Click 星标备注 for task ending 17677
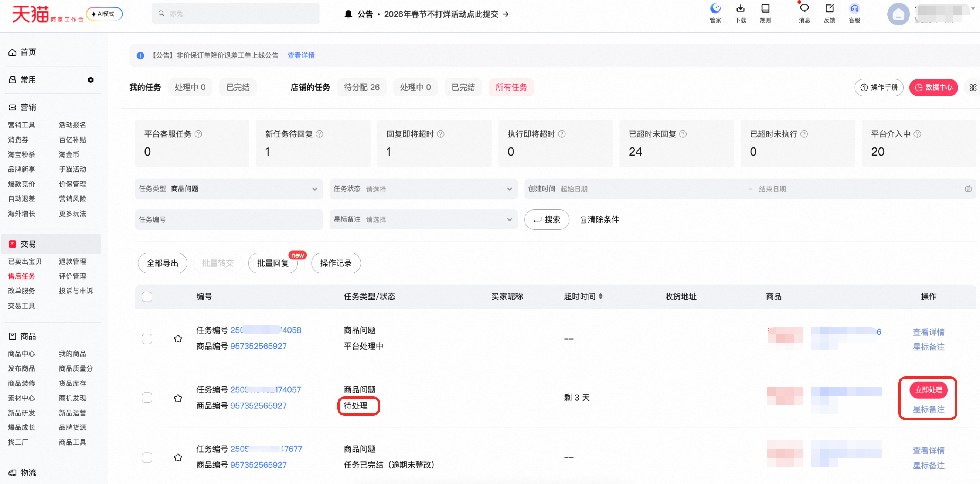Image resolution: width=980 pixels, height=484 pixels. [929, 466]
